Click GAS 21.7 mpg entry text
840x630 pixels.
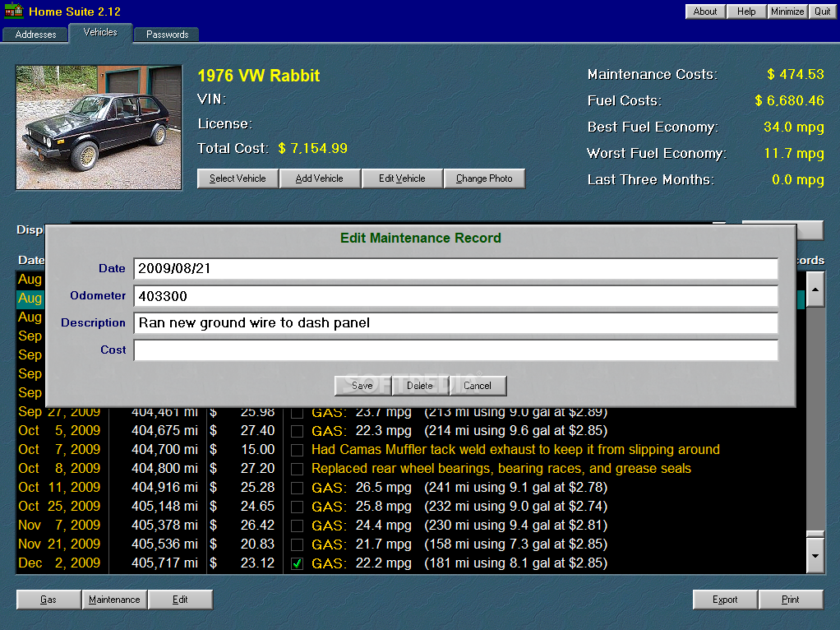[x=459, y=544]
